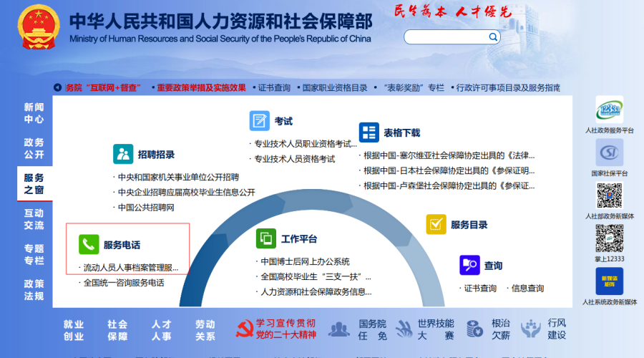Screen dimensions: 644x358
Task: Click the green 工作平台 icon
Action: [265, 238]
